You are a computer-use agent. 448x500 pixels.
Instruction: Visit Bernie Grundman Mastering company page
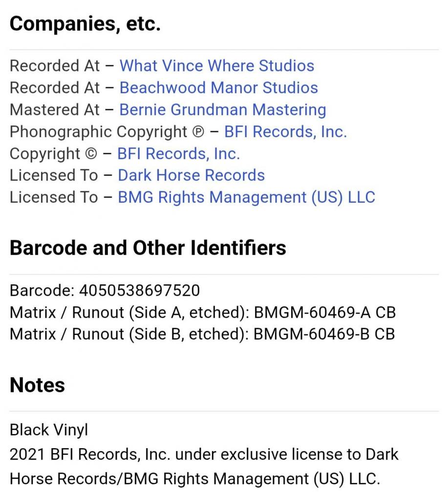(222, 110)
